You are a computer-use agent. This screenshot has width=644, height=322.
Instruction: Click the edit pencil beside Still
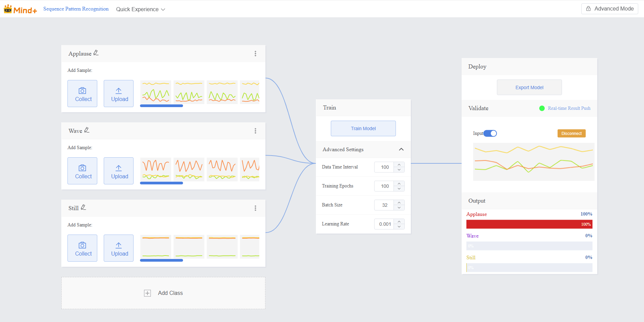click(x=83, y=207)
